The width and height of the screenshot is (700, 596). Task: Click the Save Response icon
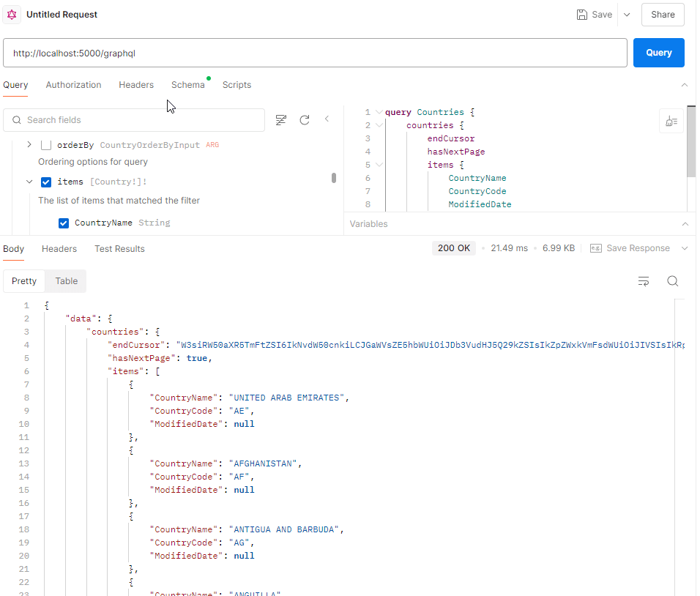[596, 249]
